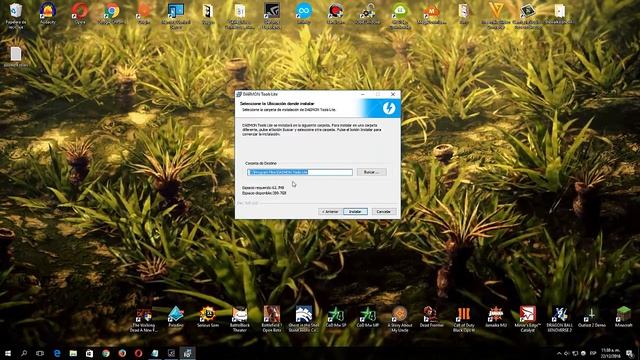This screenshot has height=360, width=640.
Task: Open the Windows Start menu
Action: pos(8,353)
